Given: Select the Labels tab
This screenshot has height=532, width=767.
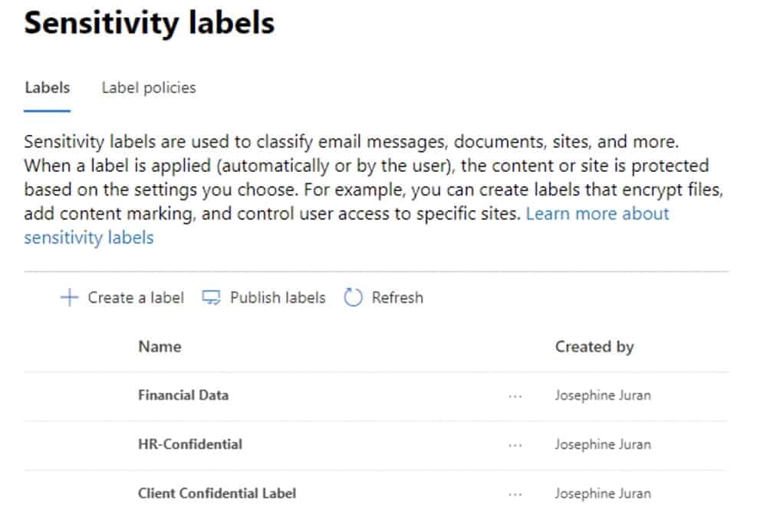Looking at the screenshot, I should [x=48, y=87].
